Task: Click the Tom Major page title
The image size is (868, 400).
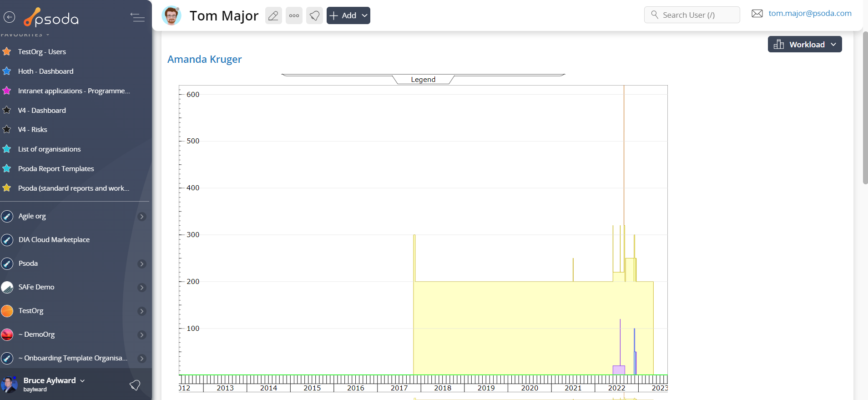Action: (224, 16)
